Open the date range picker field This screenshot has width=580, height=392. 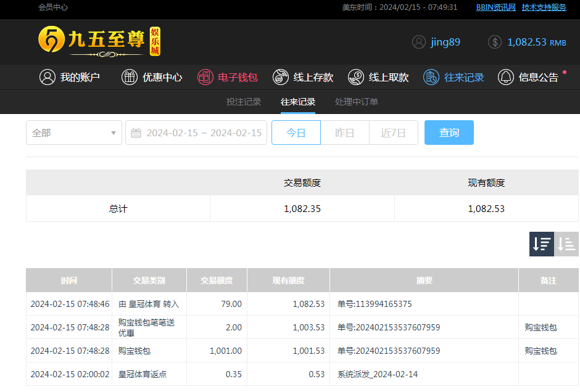pos(204,133)
